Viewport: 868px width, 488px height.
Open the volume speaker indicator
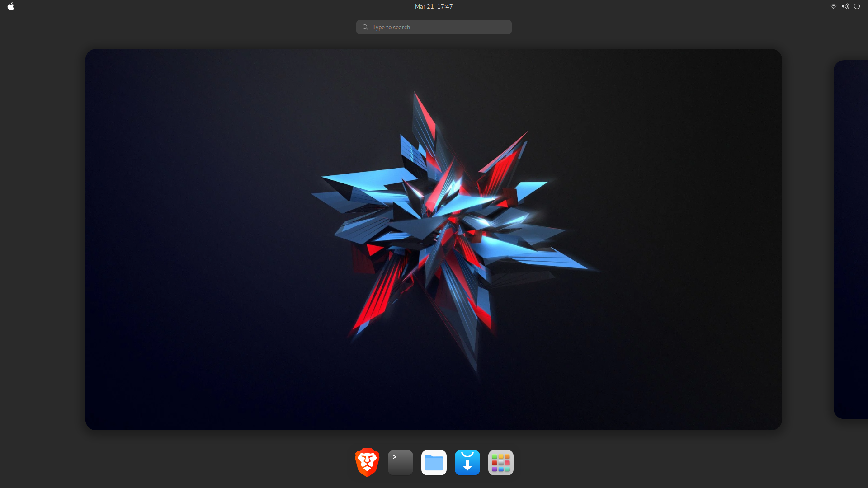tap(845, 6)
